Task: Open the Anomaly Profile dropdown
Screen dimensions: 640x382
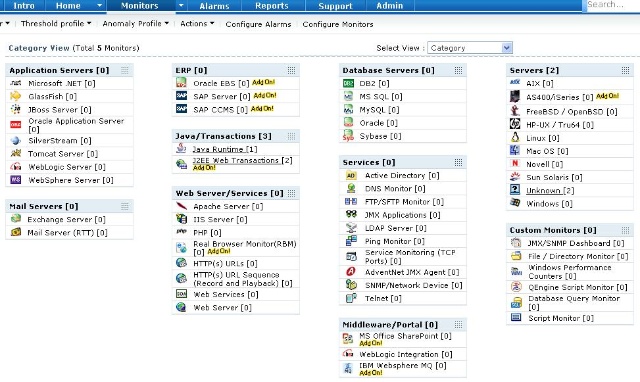Action: click(136, 24)
